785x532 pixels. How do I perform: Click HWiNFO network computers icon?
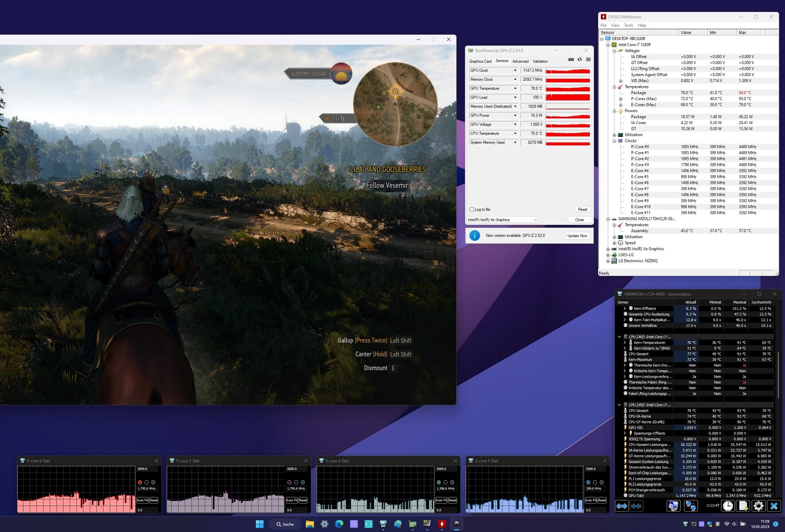tap(691, 506)
